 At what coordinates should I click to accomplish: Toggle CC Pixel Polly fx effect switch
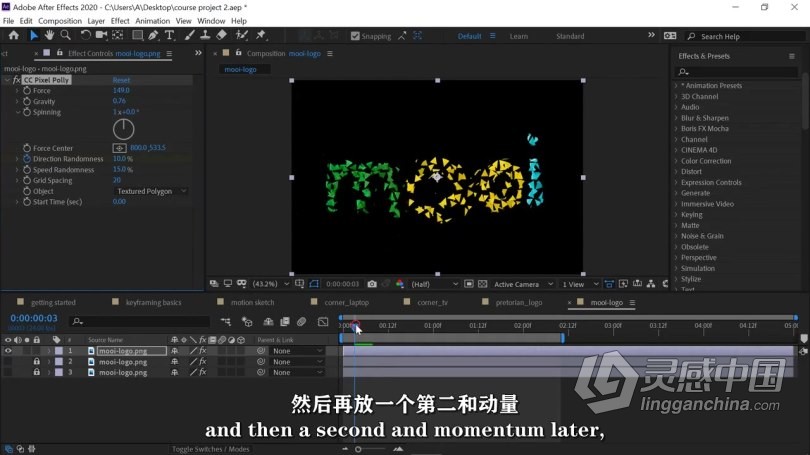coord(17,80)
